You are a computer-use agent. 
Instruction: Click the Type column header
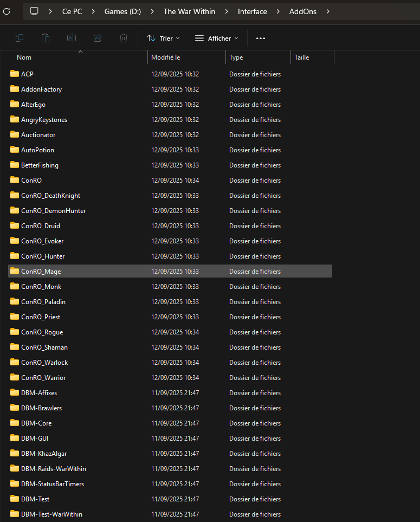[236, 57]
